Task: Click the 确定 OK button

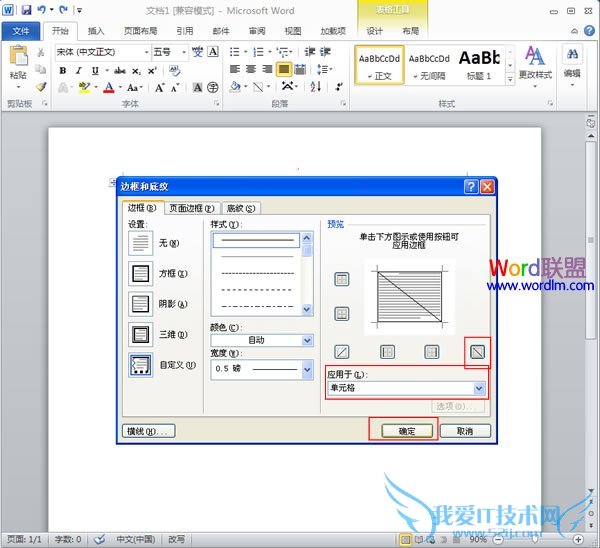Action: point(407,431)
